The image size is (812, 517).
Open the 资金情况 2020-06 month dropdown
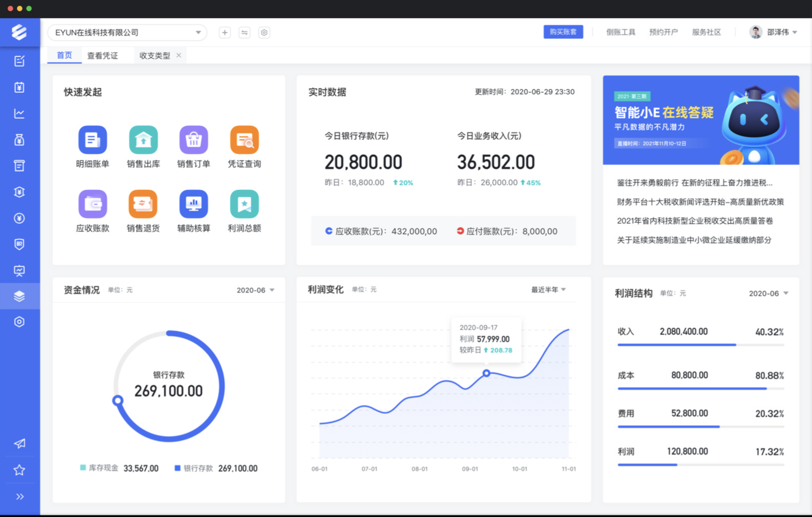(x=255, y=290)
